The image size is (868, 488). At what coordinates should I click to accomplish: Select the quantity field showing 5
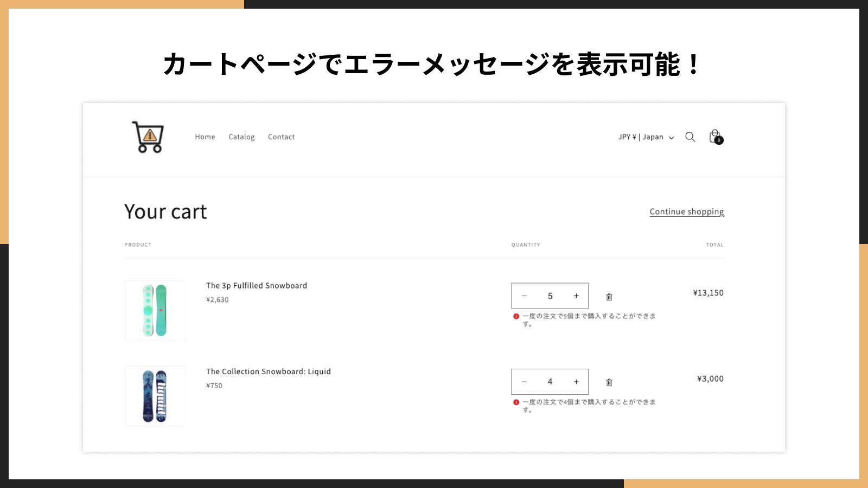[550, 296]
